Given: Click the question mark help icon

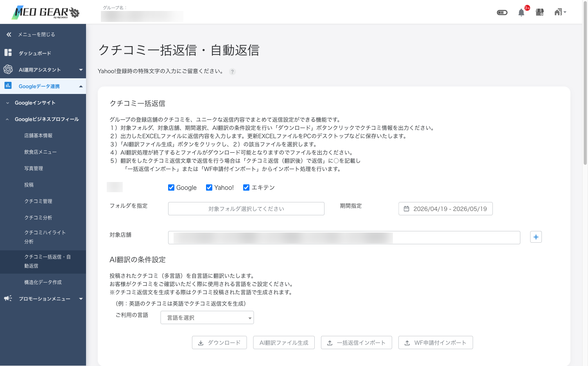Looking at the screenshot, I should (232, 72).
